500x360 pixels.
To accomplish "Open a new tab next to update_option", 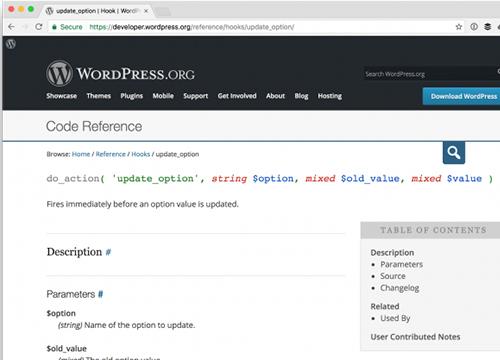I will pos(163,12).
